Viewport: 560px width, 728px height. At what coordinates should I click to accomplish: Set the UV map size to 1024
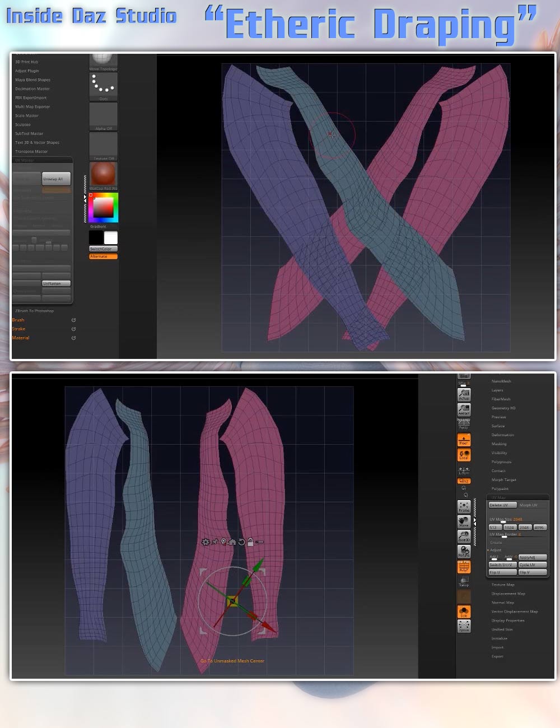[510, 528]
